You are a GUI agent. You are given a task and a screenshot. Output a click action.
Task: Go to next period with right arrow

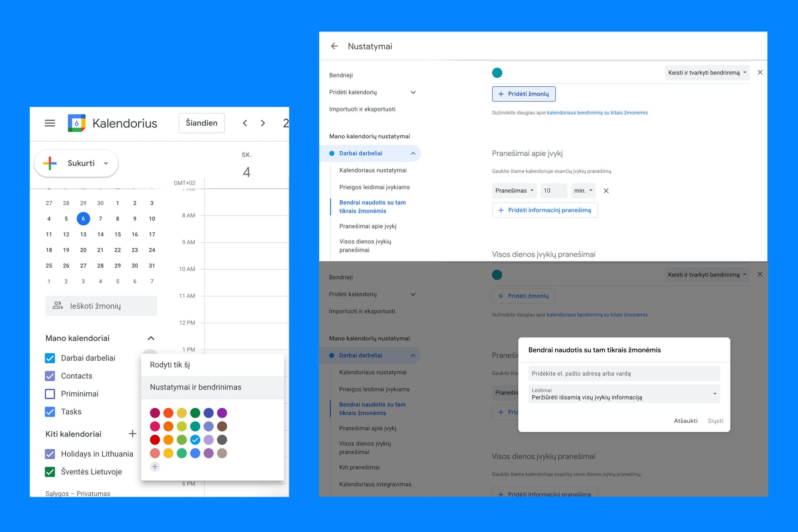pos(263,123)
